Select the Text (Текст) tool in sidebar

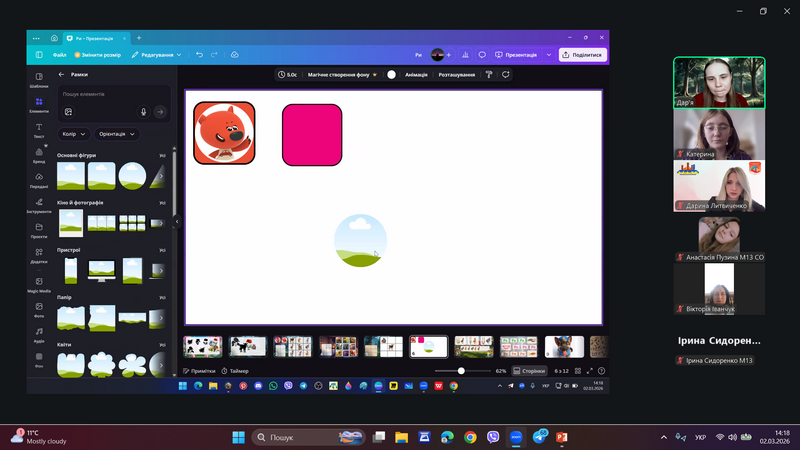click(x=39, y=130)
